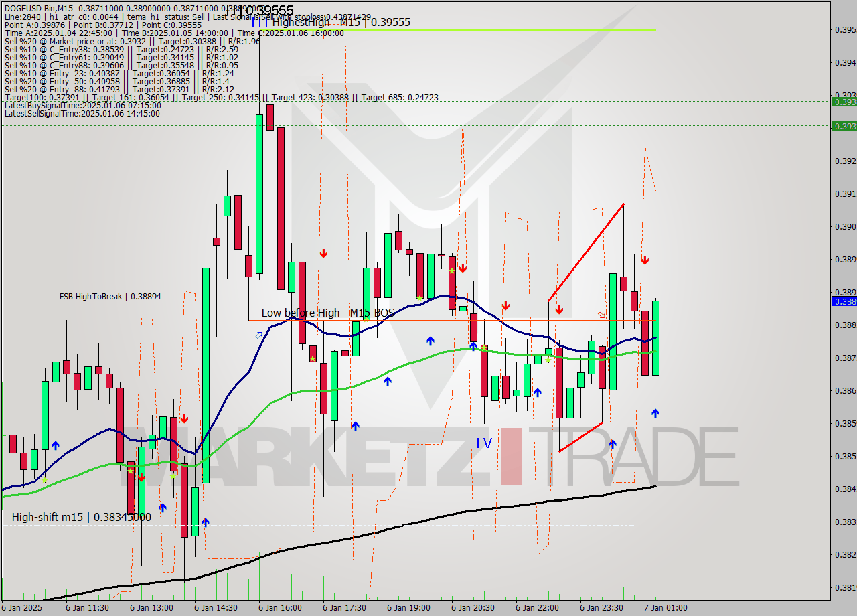Select the 'Sell %20 @ Market price' line
The height and width of the screenshot is (616, 857).
click(x=132, y=41)
